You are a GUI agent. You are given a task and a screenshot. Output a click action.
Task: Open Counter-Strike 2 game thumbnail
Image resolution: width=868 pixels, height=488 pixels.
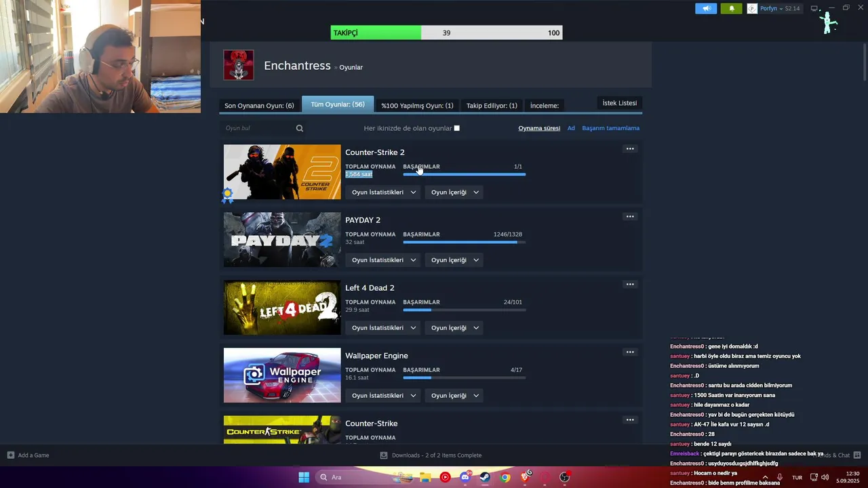(282, 171)
